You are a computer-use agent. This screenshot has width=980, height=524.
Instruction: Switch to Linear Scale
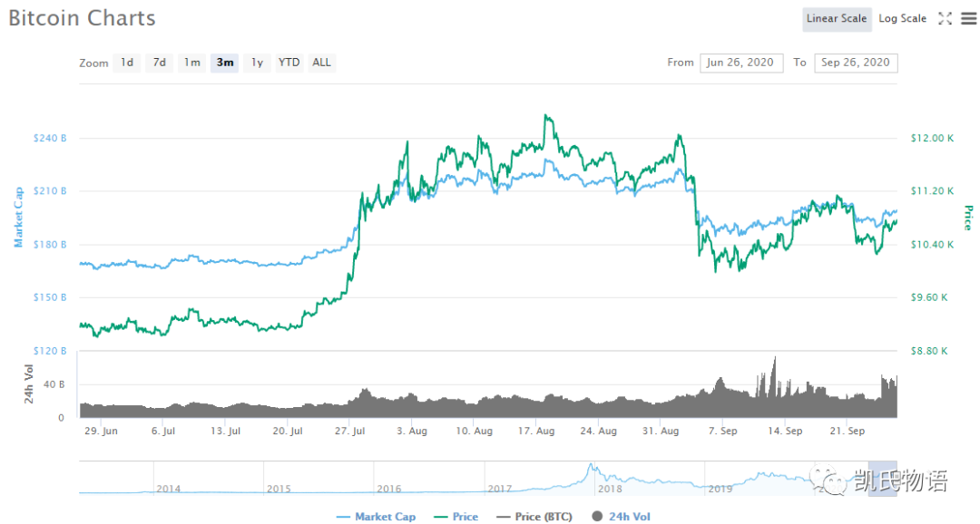tap(837, 19)
